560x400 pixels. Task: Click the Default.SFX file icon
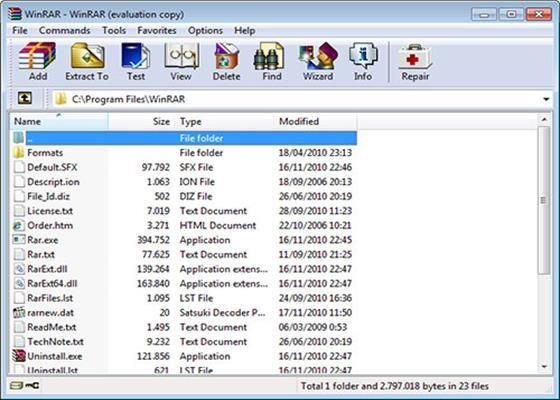pos(19,167)
